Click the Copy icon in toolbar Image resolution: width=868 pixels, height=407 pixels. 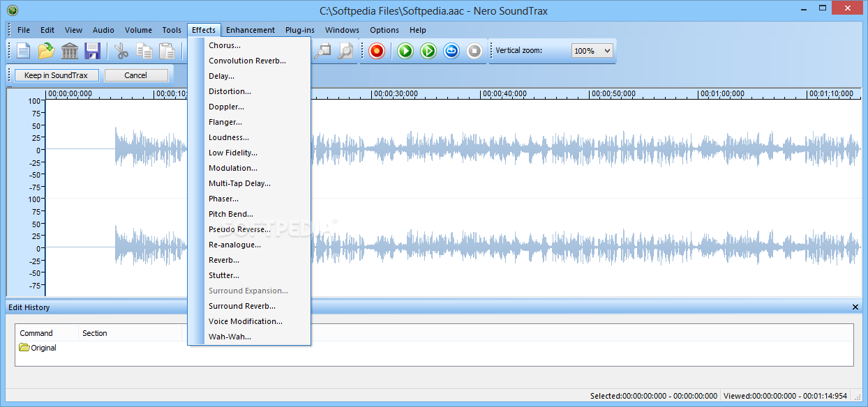point(144,51)
